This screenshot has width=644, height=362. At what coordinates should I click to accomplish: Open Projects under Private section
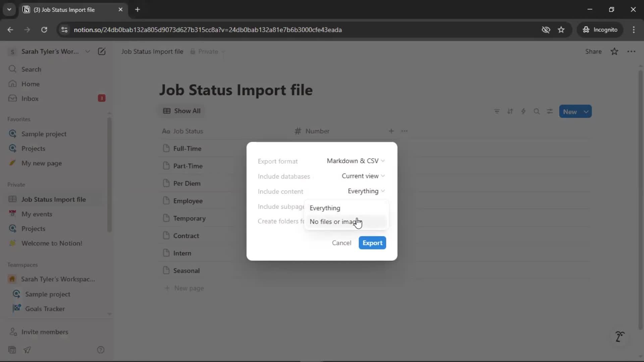[57, 229]
